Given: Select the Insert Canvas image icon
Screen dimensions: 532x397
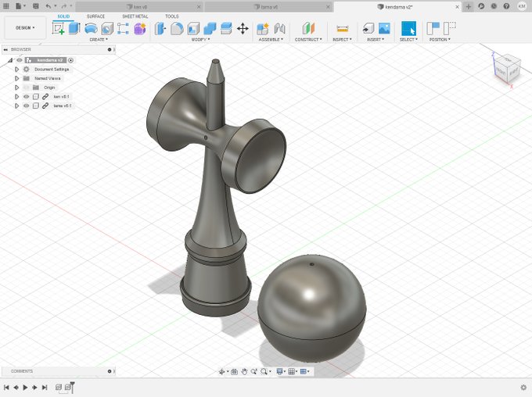Looking at the screenshot, I should click(384, 28).
